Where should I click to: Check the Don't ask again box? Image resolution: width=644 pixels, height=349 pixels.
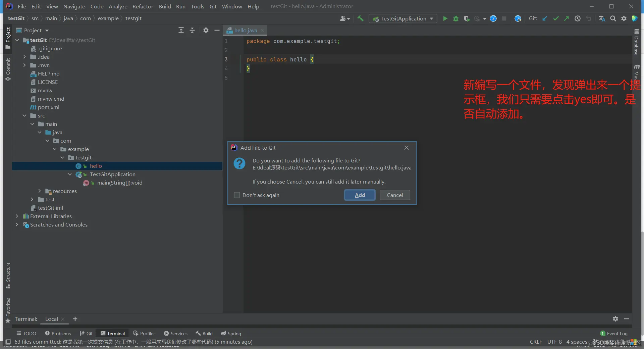[237, 195]
